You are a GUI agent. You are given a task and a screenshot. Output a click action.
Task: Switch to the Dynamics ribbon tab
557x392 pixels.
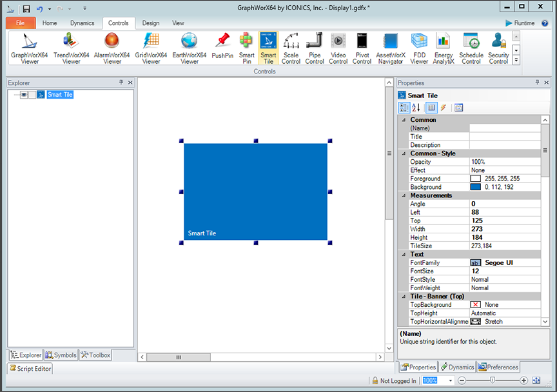pyautogui.click(x=82, y=23)
